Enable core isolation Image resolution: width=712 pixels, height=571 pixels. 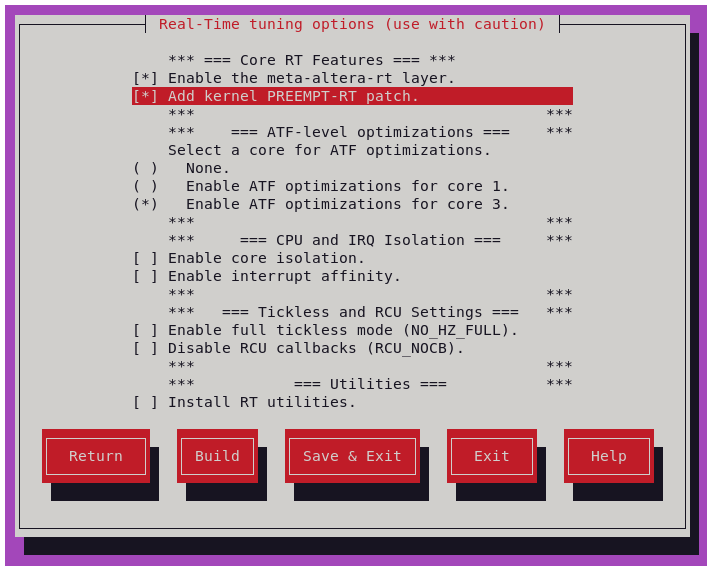pos(145,258)
